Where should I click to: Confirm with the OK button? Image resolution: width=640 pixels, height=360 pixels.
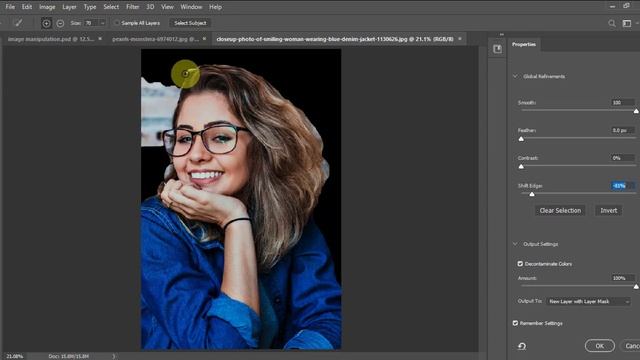tap(600, 346)
